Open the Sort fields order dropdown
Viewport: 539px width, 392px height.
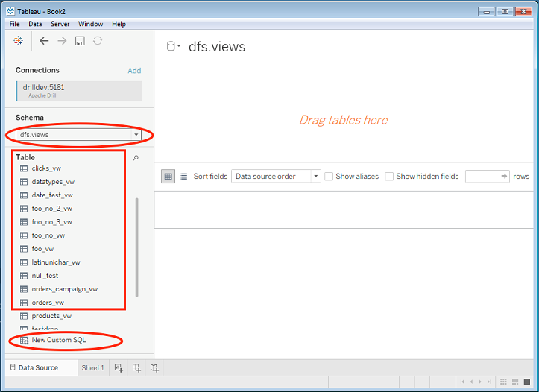pos(276,177)
